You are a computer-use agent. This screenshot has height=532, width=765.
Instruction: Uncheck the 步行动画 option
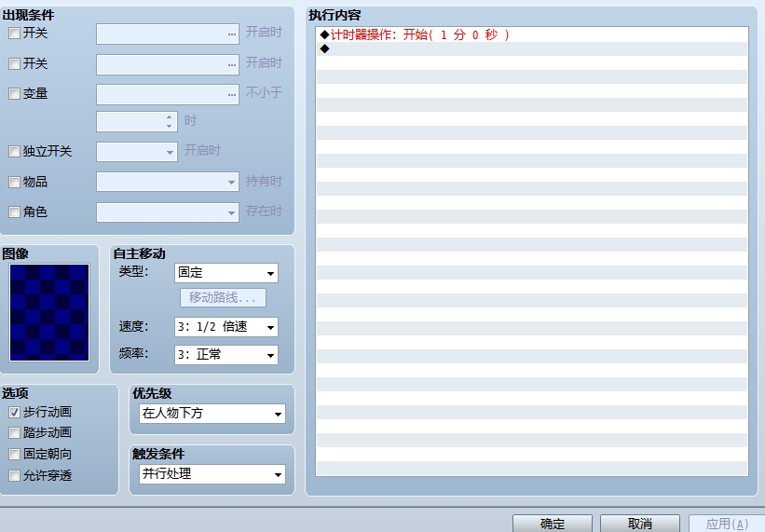coord(14,413)
